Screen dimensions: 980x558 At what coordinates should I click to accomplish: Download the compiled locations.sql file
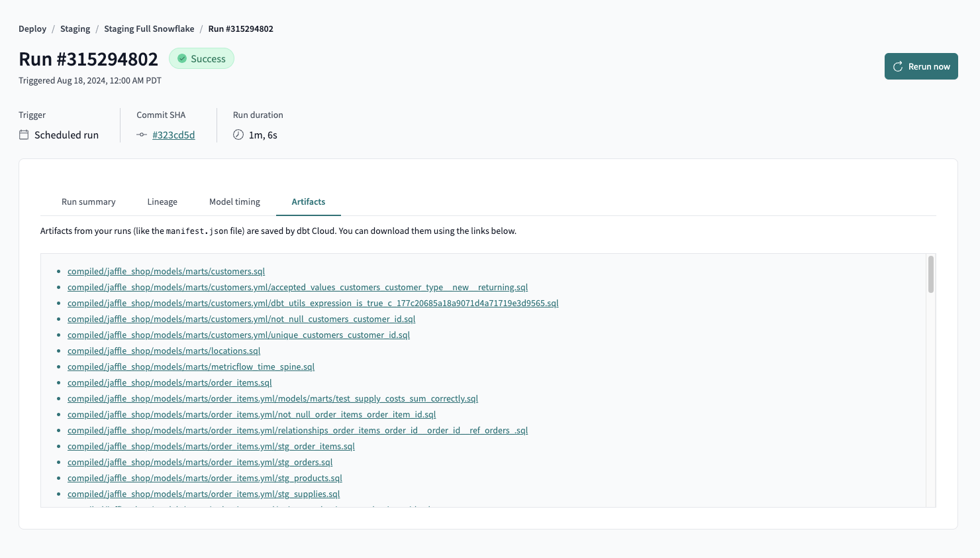coord(164,351)
